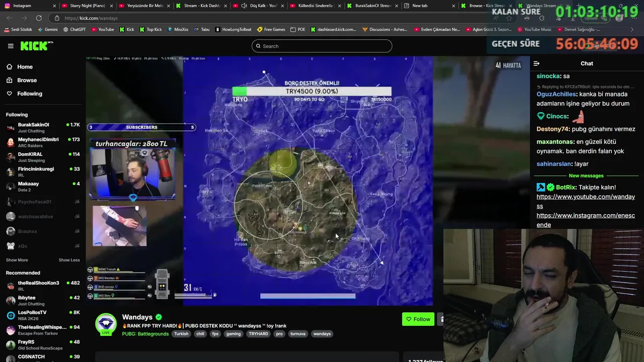This screenshot has height=362, width=644.
Task: Select the turnuva tag
Action: (298, 334)
